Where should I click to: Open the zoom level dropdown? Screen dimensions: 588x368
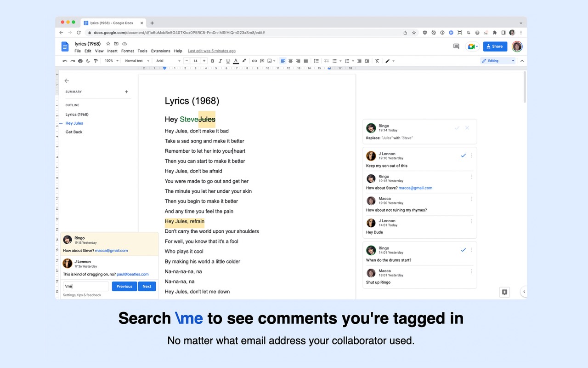pyautogui.click(x=112, y=61)
